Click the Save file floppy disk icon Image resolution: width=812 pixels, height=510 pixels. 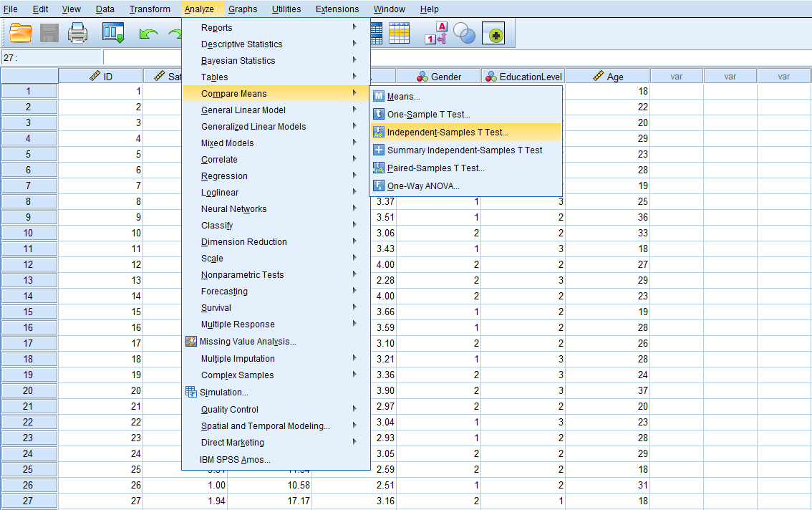coord(49,33)
